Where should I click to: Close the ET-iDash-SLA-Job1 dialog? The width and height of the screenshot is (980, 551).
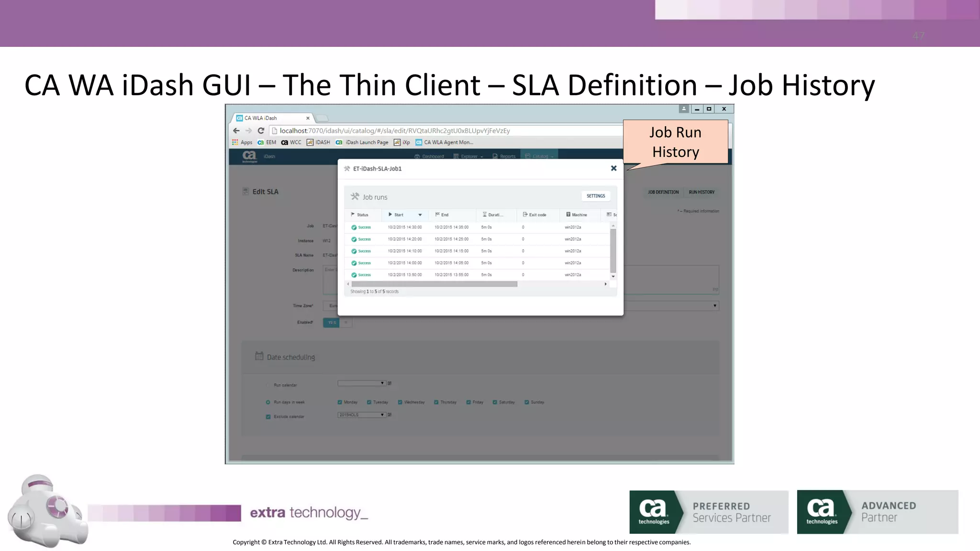(x=613, y=168)
